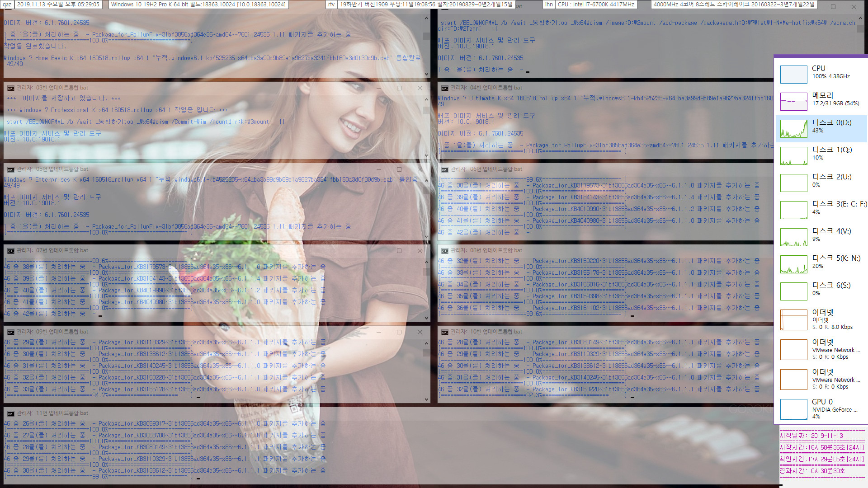Select CPU 100% 4.38GHz in Task Manager
This screenshot has height=488, width=868.
click(x=822, y=74)
